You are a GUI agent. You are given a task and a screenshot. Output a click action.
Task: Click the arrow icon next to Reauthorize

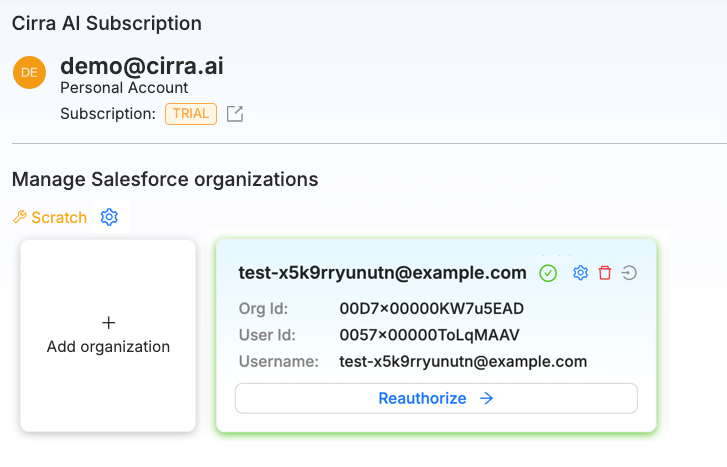tap(487, 398)
